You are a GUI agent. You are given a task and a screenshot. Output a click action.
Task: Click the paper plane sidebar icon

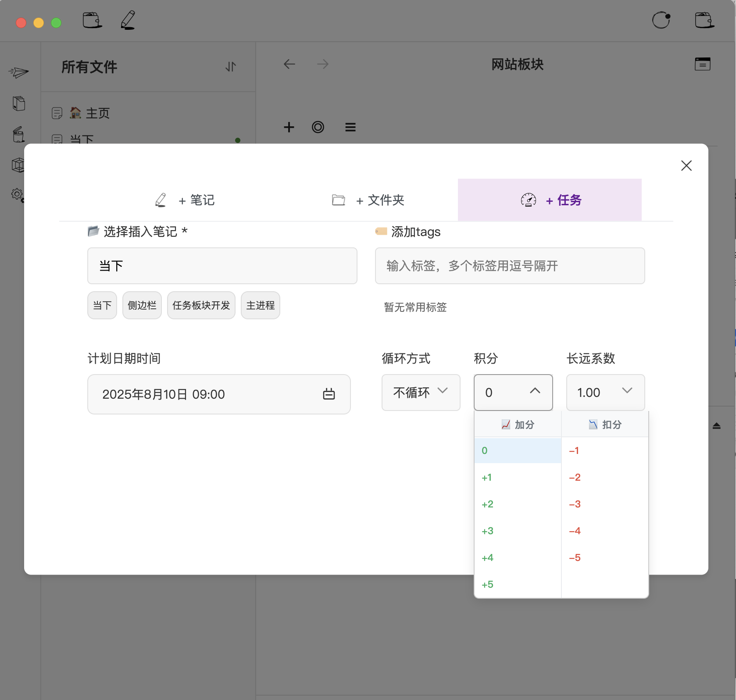click(x=18, y=72)
